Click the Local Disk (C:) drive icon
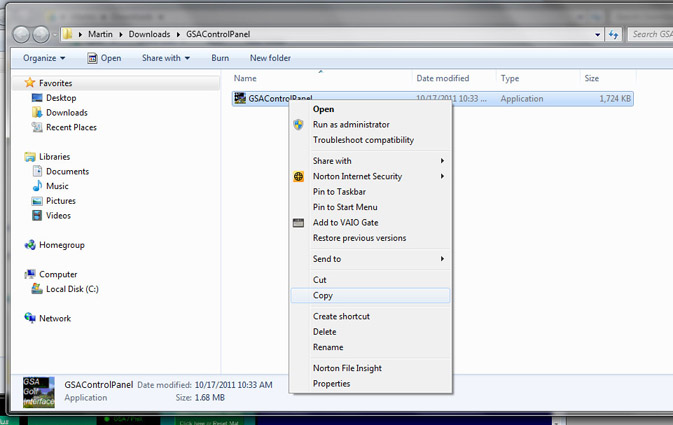 [37, 288]
